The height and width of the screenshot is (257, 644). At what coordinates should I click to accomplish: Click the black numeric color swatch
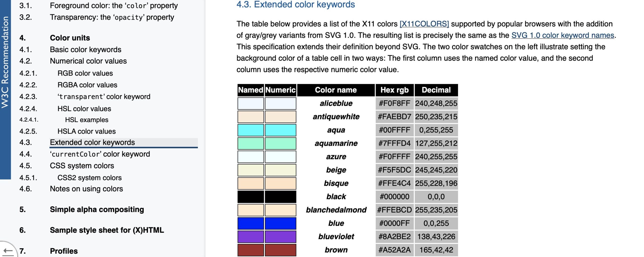pyautogui.click(x=280, y=197)
